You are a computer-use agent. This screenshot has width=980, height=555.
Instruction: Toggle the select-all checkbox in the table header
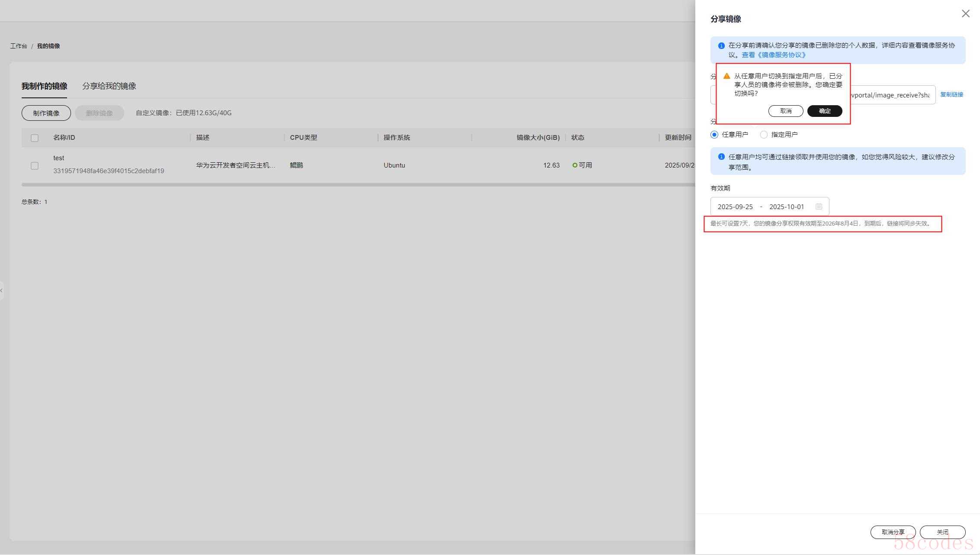pyautogui.click(x=35, y=138)
